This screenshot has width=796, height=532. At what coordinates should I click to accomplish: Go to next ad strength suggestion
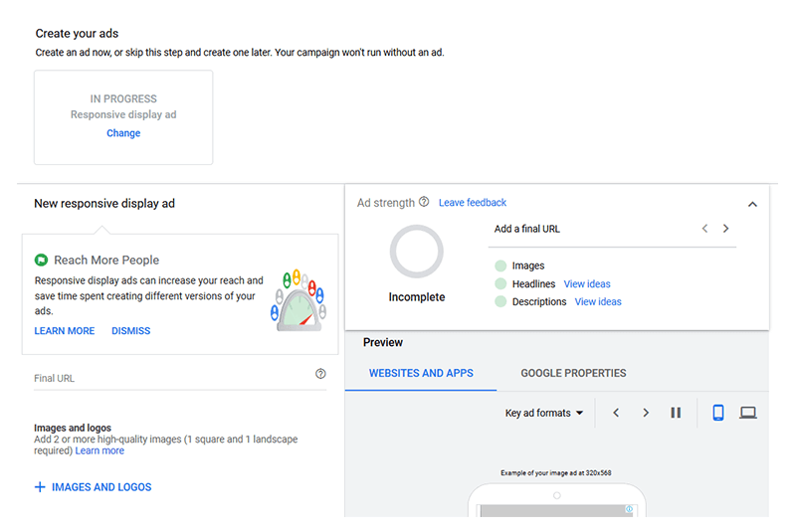(726, 229)
